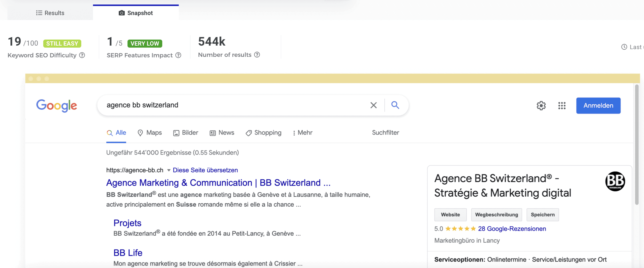Image resolution: width=644 pixels, height=268 pixels.
Task: Click the clock icon beside Last
Action: (624, 47)
